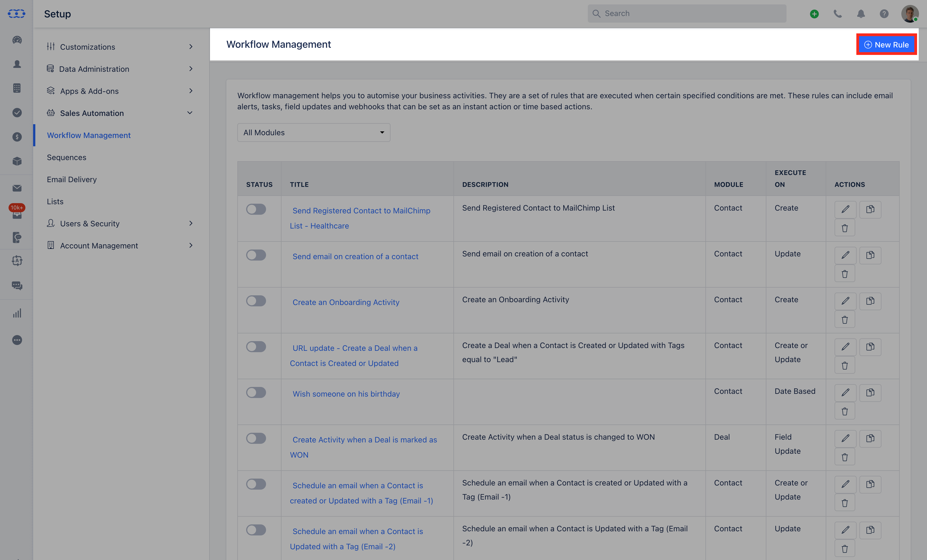Expand the Data Administration section
This screenshot has height=560, width=927.
click(x=120, y=69)
